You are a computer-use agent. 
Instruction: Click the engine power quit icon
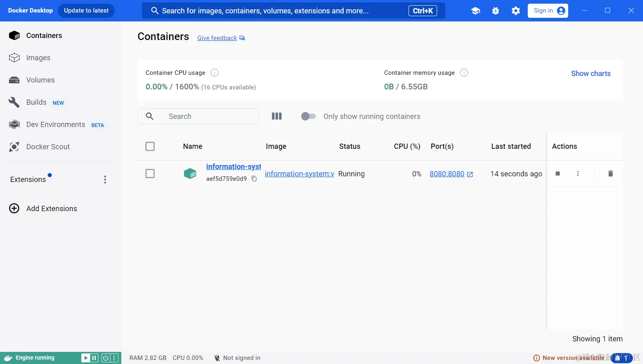click(106, 358)
